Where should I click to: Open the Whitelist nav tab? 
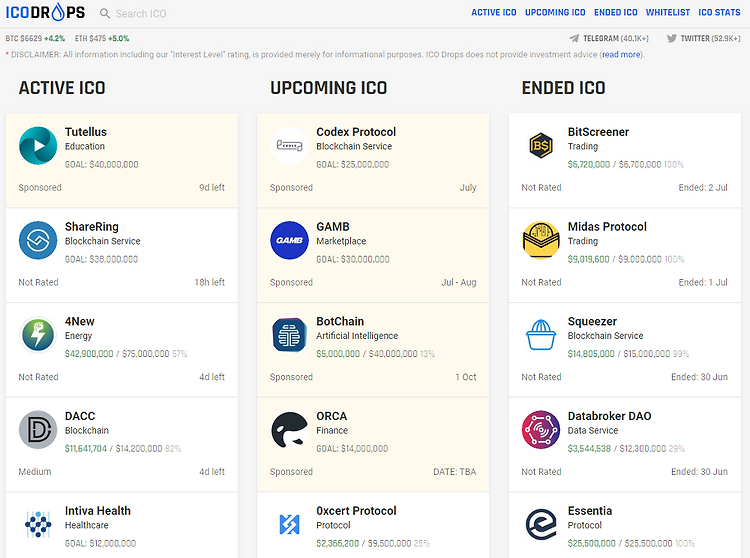668,12
